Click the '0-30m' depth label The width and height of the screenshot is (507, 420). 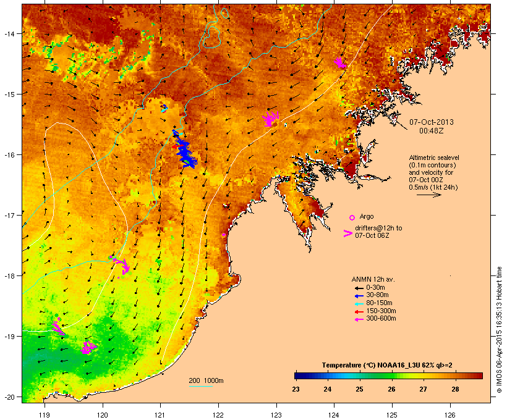click(x=375, y=288)
